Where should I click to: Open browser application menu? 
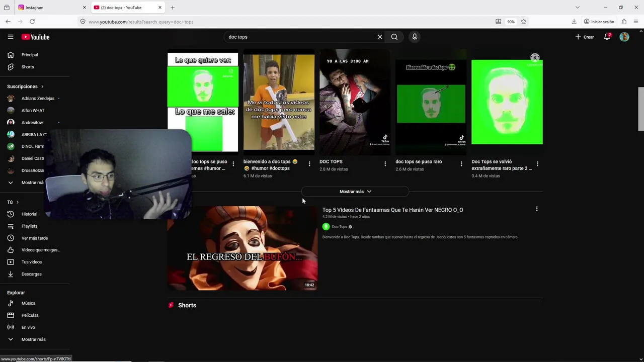636,22
